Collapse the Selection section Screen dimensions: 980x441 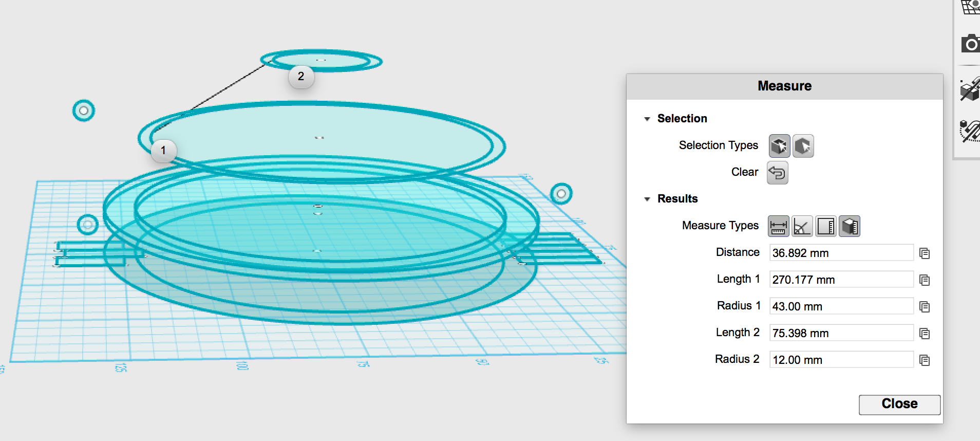tap(647, 119)
